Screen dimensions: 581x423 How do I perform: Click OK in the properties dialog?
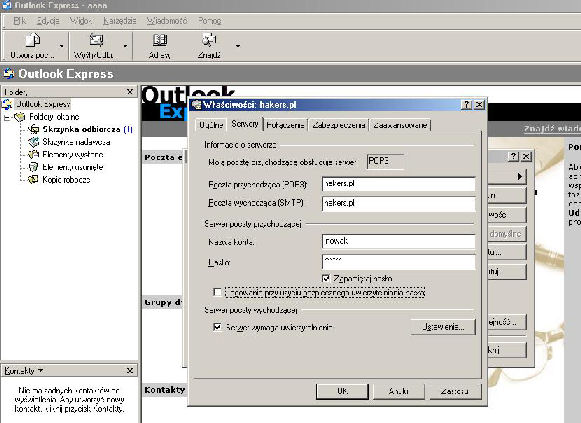(x=342, y=391)
